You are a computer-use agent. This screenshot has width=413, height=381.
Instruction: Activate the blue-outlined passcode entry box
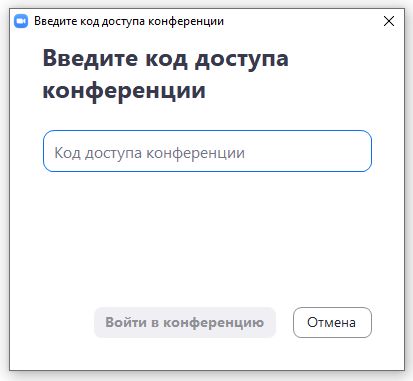(207, 151)
